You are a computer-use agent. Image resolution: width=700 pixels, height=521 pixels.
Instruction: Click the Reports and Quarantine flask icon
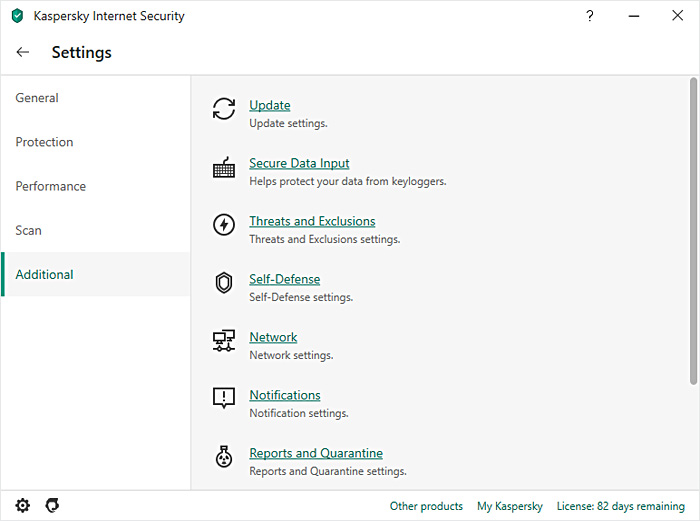(x=224, y=457)
